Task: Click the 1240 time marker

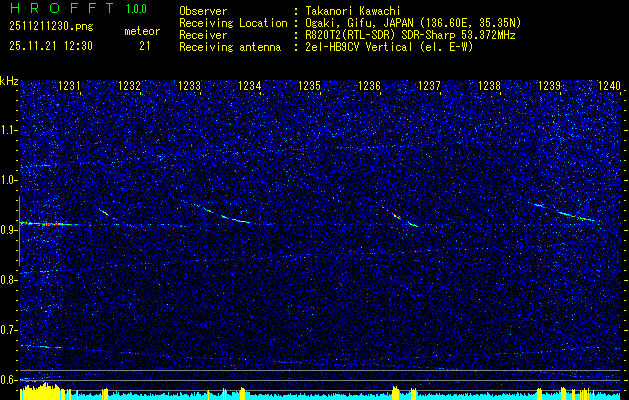Action: (609, 86)
